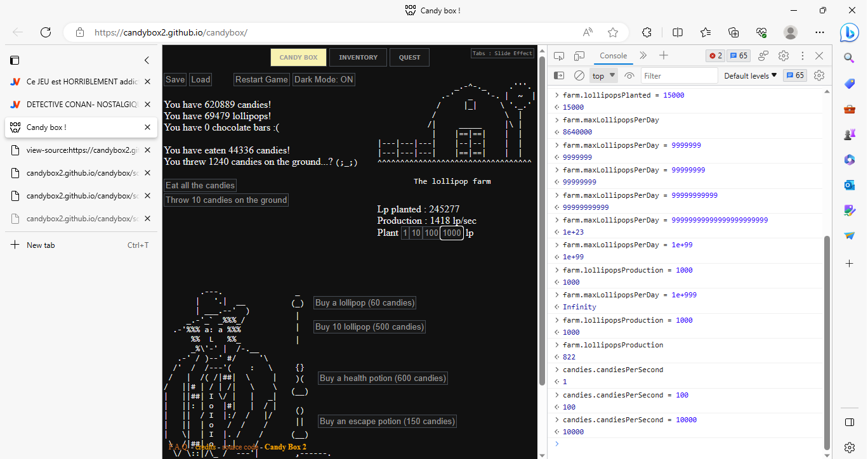Open Default levels dropdown
Viewport: 868px width, 459px height.
click(x=751, y=75)
